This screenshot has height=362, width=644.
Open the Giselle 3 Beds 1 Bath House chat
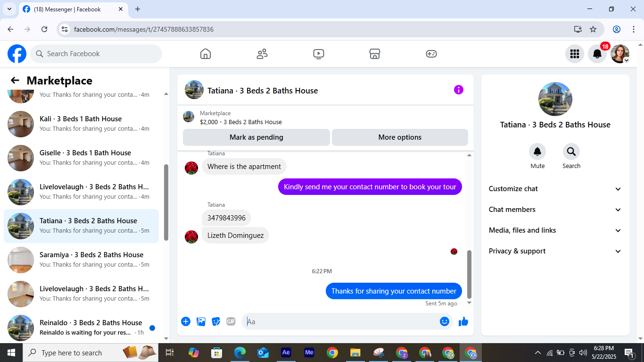tap(81, 158)
